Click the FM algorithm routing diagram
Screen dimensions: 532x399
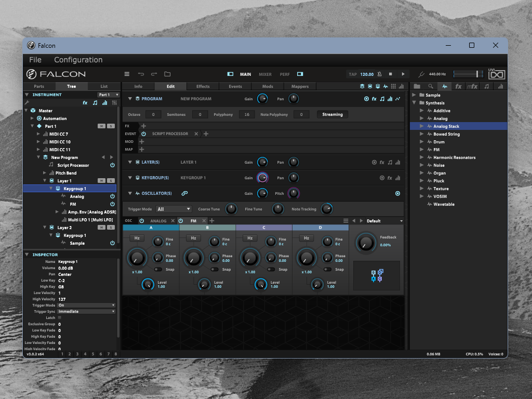(x=377, y=275)
